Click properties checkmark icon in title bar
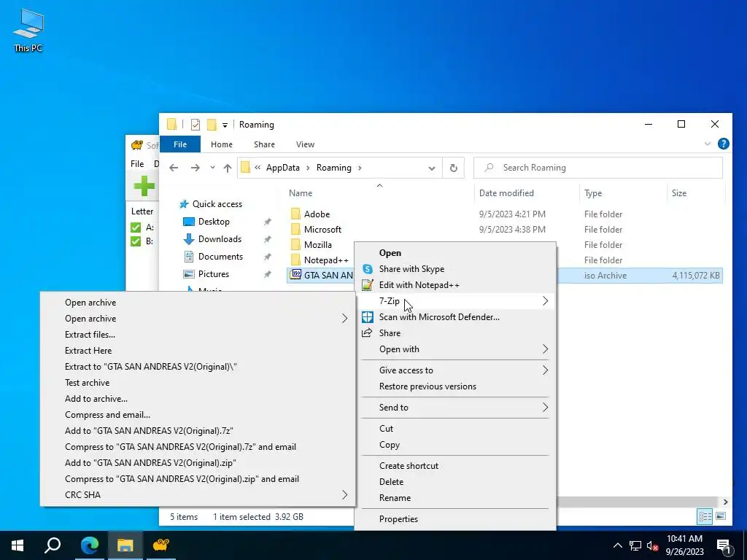This screenshot has width=747, height=560. [196, 125]
